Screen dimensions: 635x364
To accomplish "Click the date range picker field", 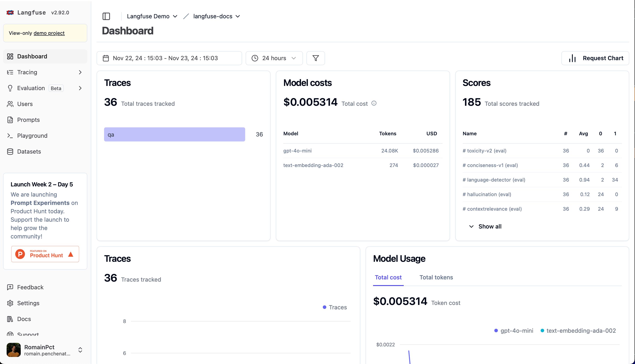I will (169, 58).
